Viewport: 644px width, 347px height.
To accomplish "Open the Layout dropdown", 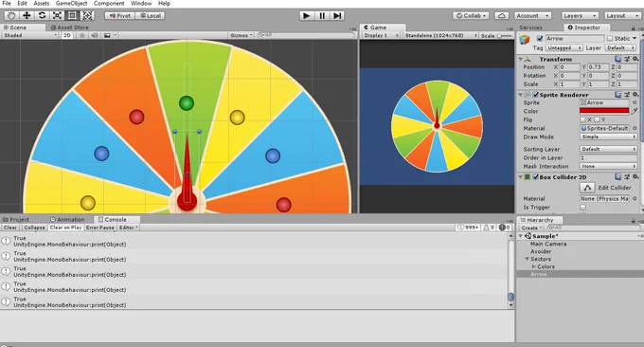I will tap(622, 15).
